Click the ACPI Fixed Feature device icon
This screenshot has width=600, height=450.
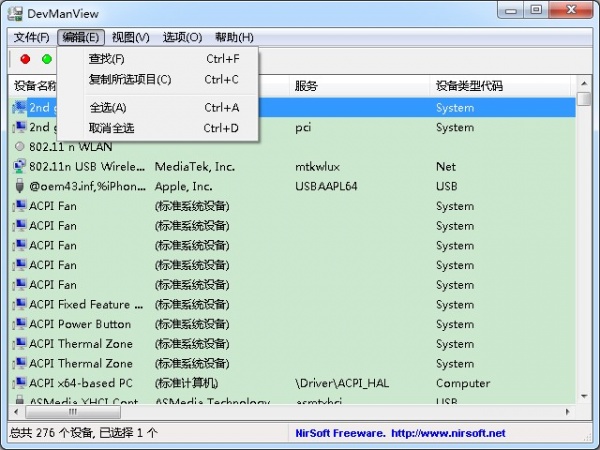coord(19,305)
